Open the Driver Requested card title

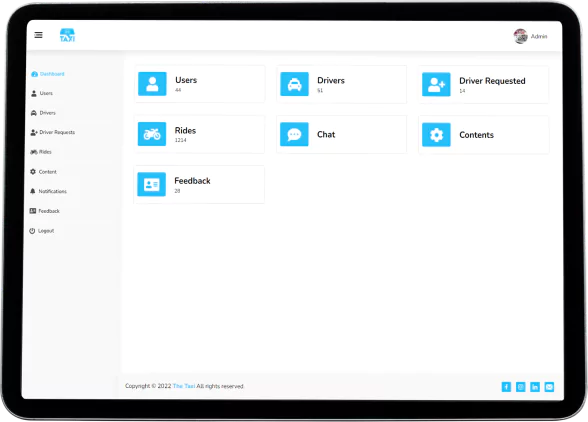(x=492, y=81)
